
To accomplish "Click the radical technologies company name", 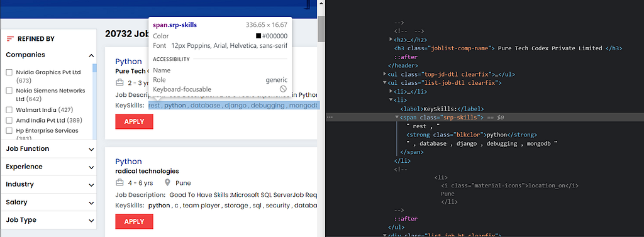I will coord(147,171).
